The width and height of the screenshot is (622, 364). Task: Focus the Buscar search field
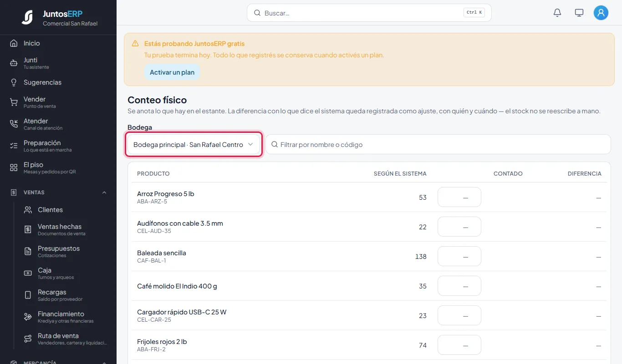click(369, 13)
